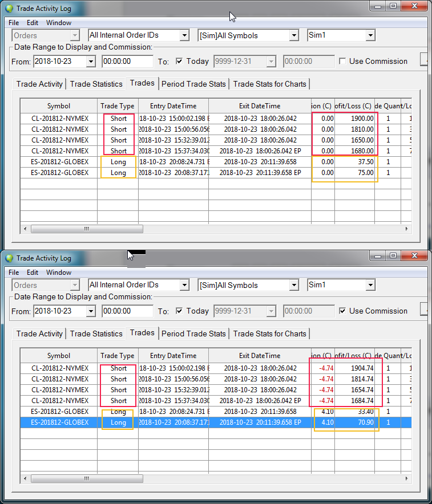Click Symbol column header in upper window
This screenshot has height=504, width=432.
[59, 106]
